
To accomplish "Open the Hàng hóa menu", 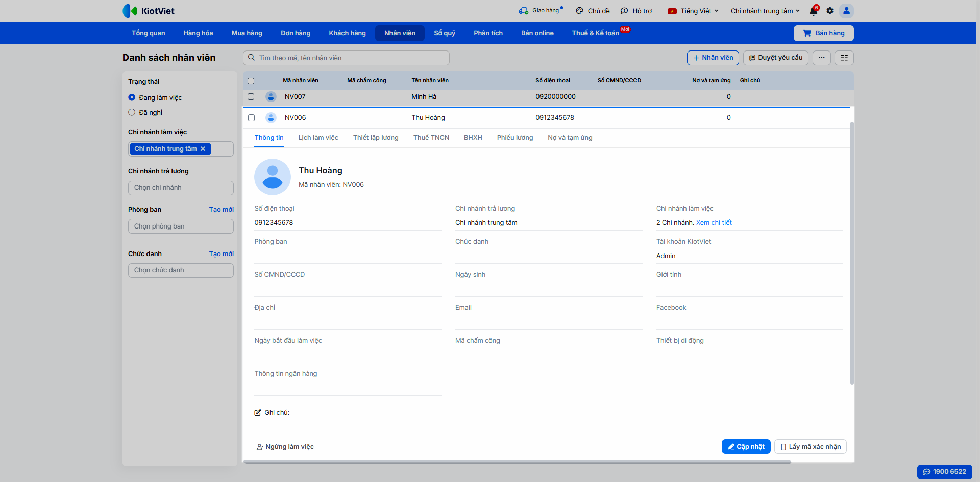I will click(198, 33).
